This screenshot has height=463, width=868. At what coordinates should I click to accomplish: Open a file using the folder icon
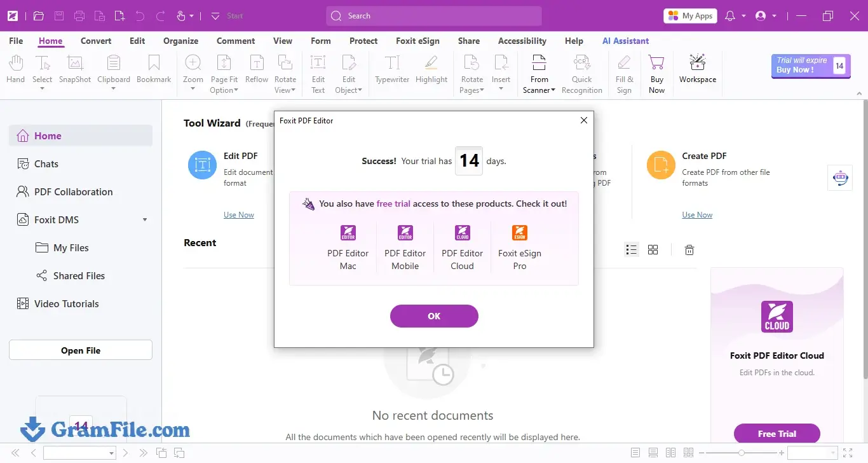38,16
